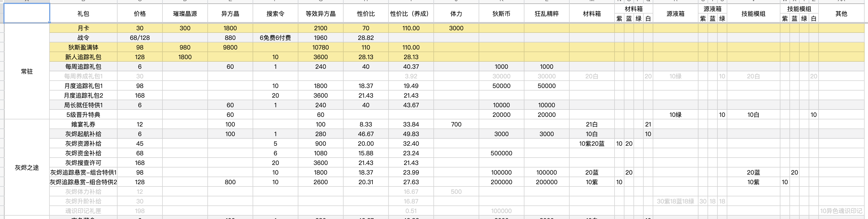The width and height of the screenshot is (868, 219).
Task: Select the 礼包 column header cell
Action: pos(83,14)
